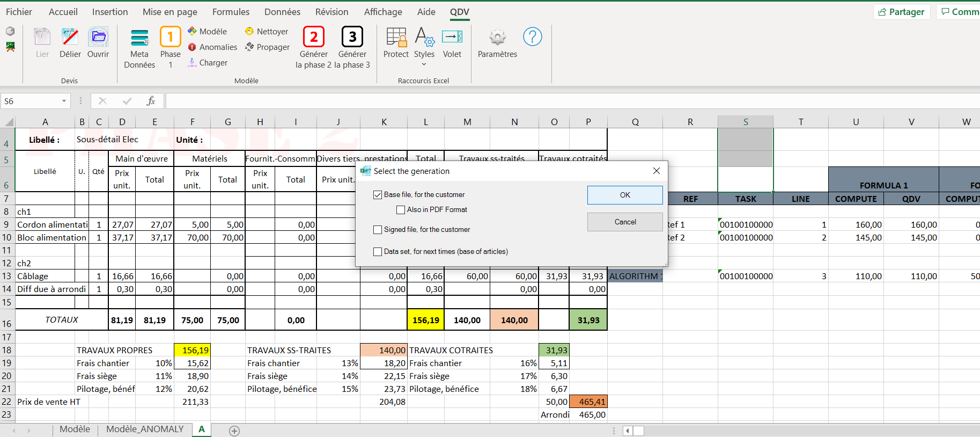Uncheck Base file, for the customer
Image resolution: width=980 pixels, height=437 pixels.
coord(378,195)
